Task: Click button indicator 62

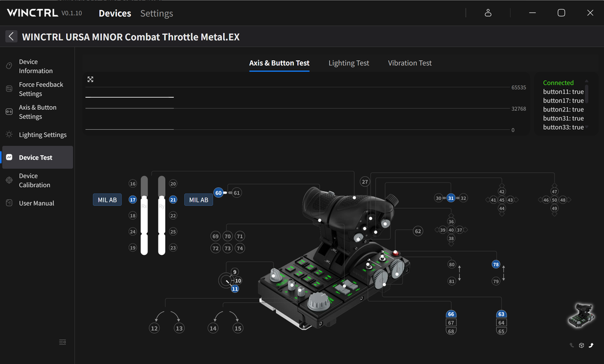Action: point(418,231)
